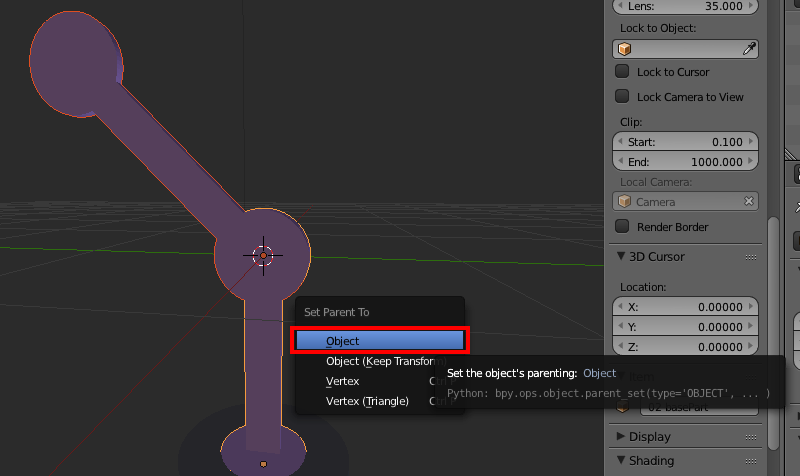Increase cursor X location with right arrow

(751, 306)
